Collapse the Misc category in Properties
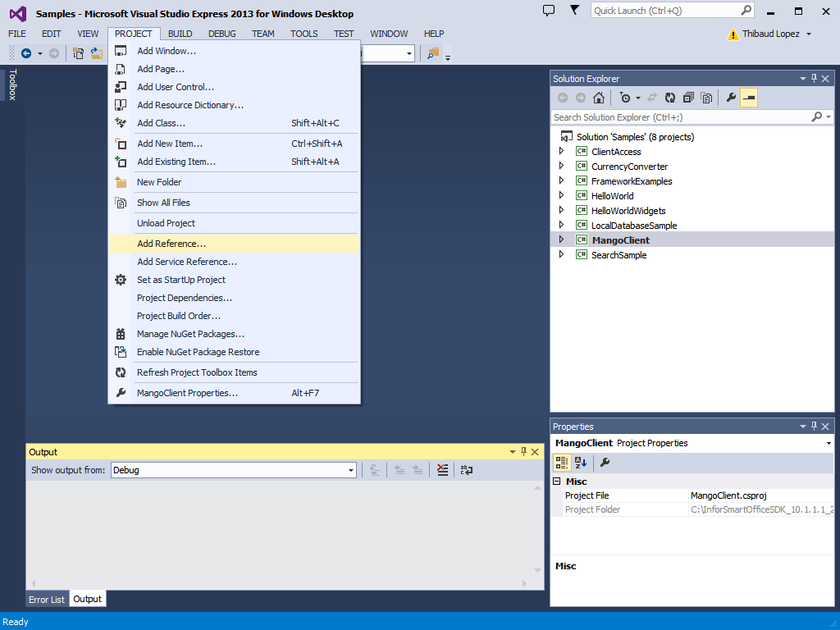The height and width of the screenshot is (630, 840). point(557,482)
